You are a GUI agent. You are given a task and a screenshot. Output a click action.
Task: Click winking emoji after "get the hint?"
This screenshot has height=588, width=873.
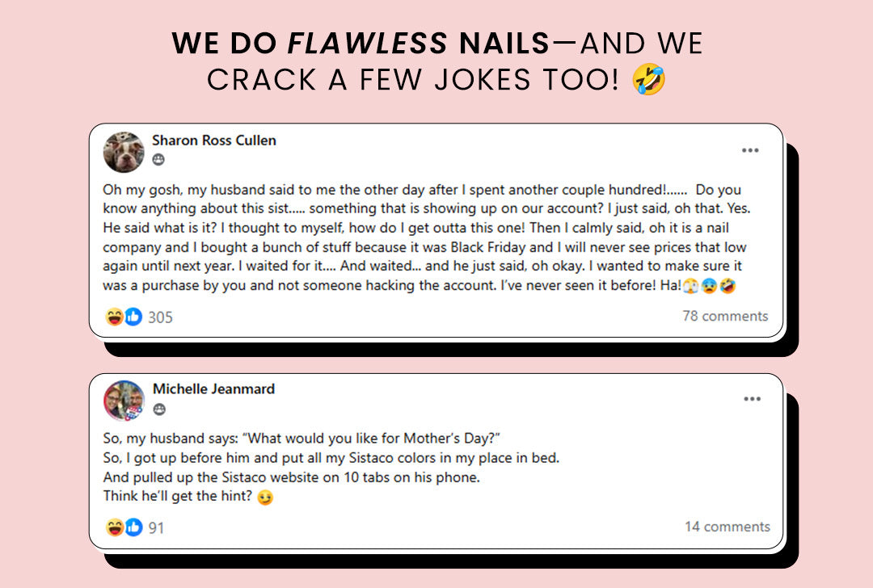coord(264,498)
